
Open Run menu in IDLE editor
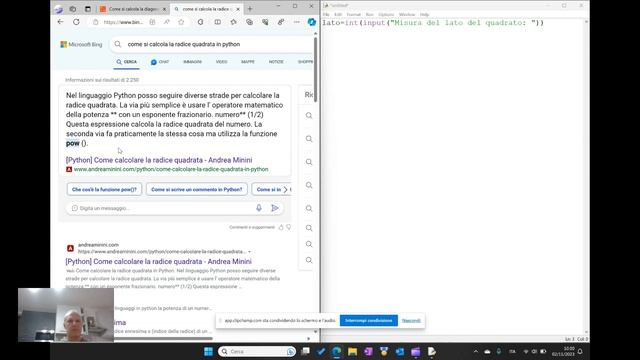pos(369,14)
